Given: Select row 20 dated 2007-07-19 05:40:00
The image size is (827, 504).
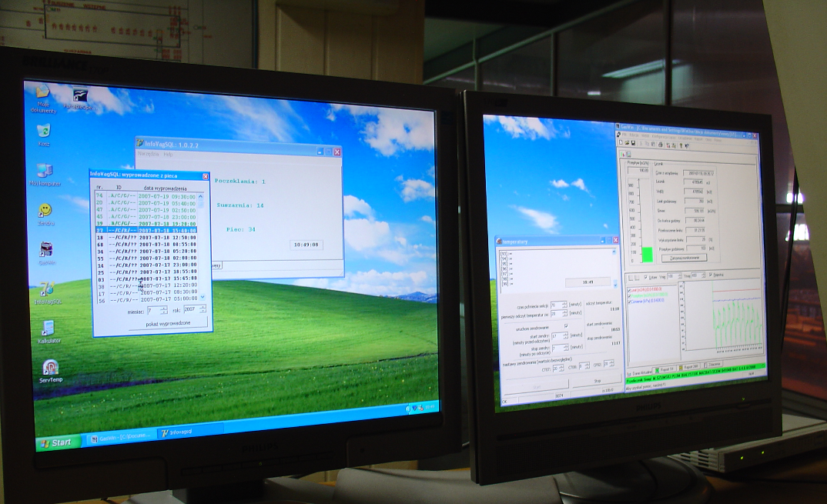Looking at the screenshot, I should tap(146, 203).
